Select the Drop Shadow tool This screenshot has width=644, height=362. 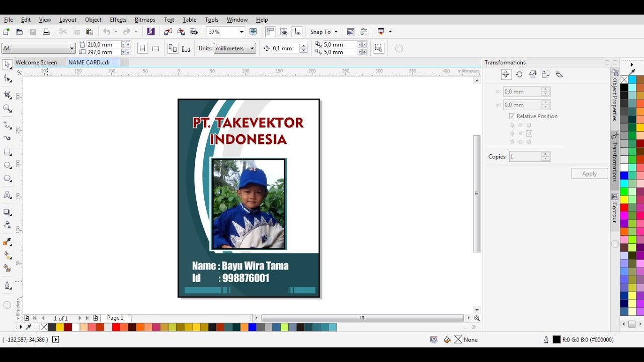coord(7,212)
